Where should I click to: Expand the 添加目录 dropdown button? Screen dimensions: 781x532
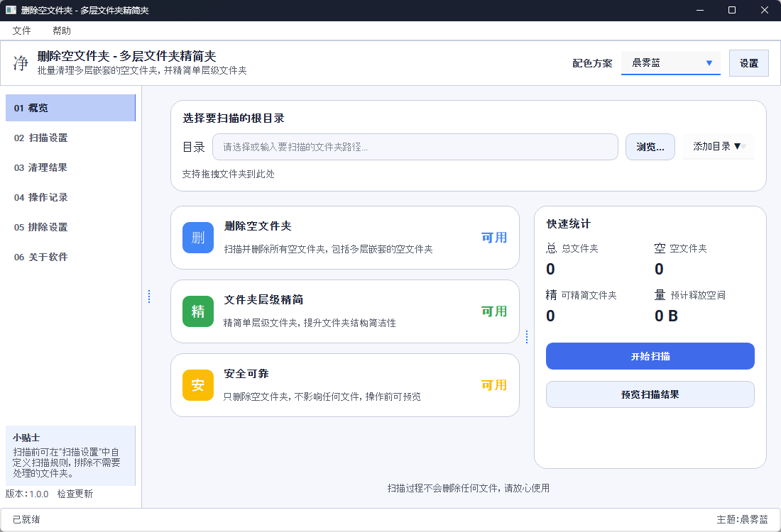tap(719, 147)
